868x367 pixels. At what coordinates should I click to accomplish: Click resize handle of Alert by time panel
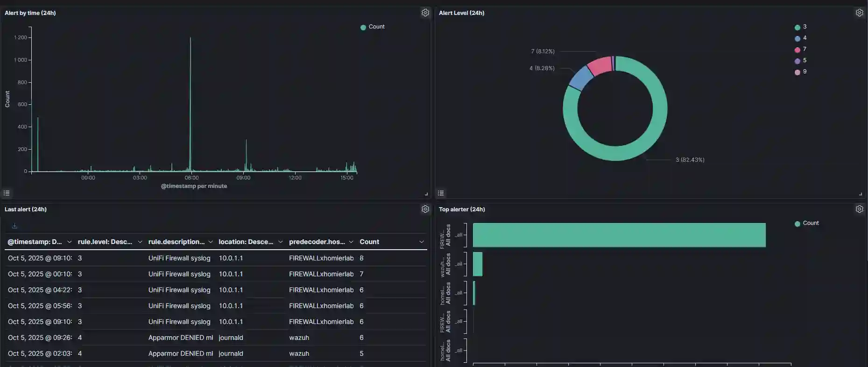[426, 194]
